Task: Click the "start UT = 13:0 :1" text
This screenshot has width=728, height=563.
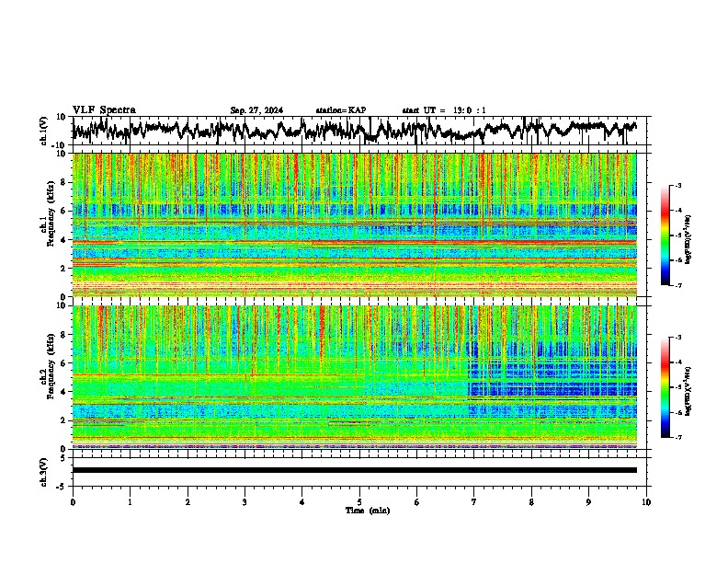Action: click(444, 110)
